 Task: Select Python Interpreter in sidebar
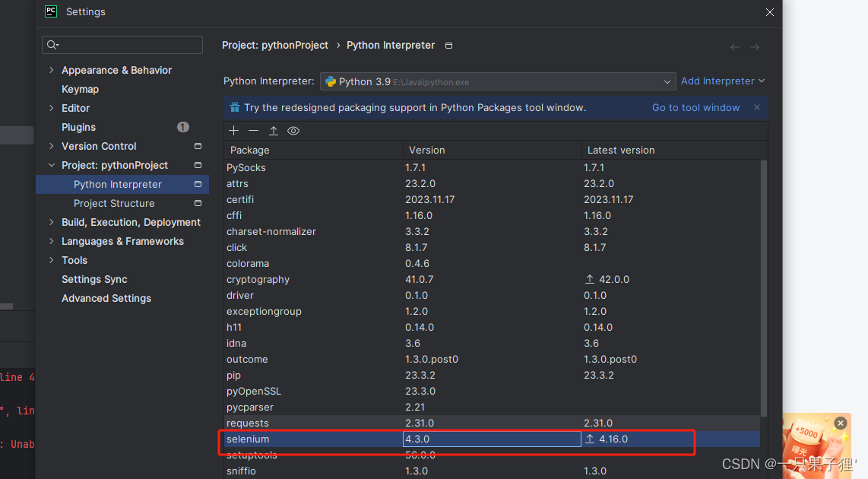[122, 185]
